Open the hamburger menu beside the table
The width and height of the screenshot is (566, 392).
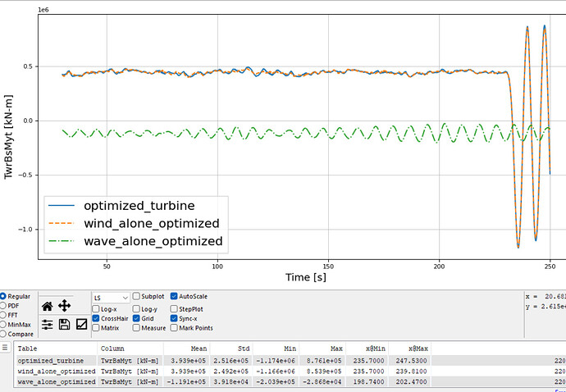(5, 347)
